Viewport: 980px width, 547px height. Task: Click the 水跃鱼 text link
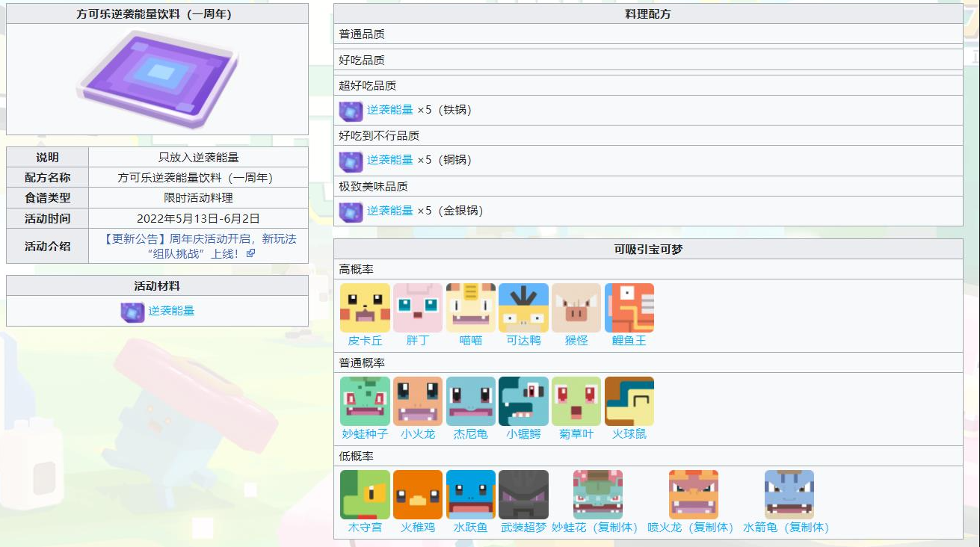coord(471,528)
